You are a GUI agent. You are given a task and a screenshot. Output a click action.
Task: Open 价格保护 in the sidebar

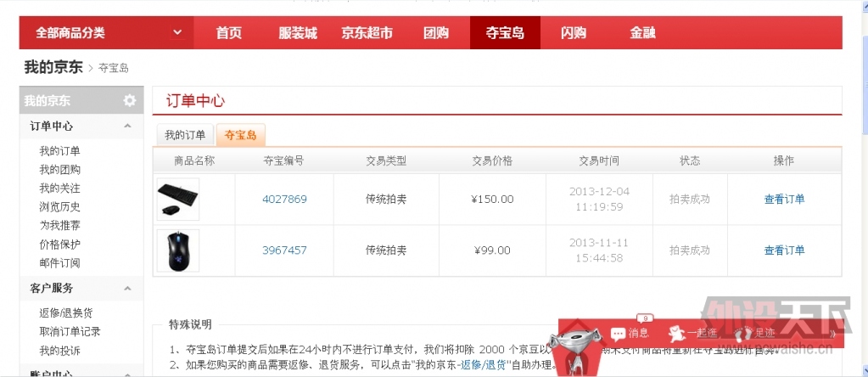click(59, 245)
